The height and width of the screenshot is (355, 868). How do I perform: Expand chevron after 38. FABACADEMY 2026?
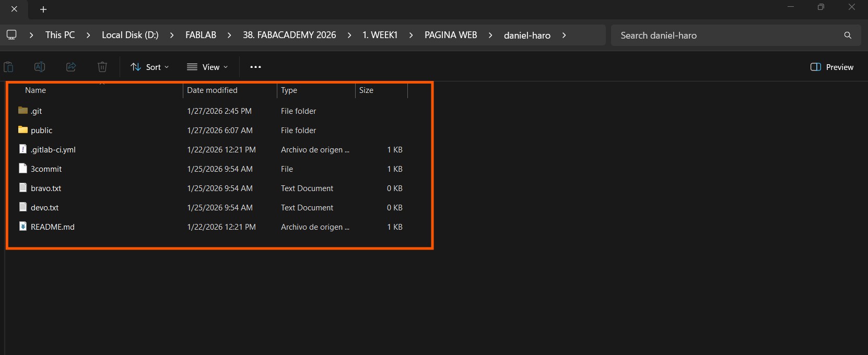tap(349, 35)
